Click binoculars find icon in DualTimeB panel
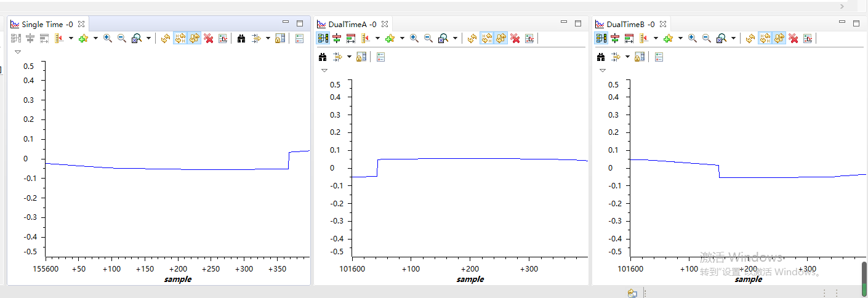 tap(601, 57)
